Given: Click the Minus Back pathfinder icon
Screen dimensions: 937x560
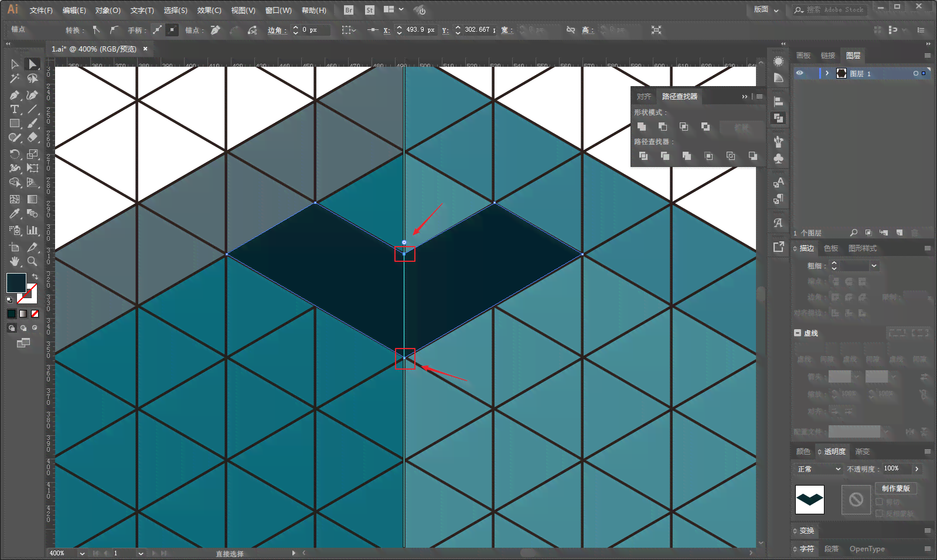Looking at the screenshot, I should click(753, 156).
